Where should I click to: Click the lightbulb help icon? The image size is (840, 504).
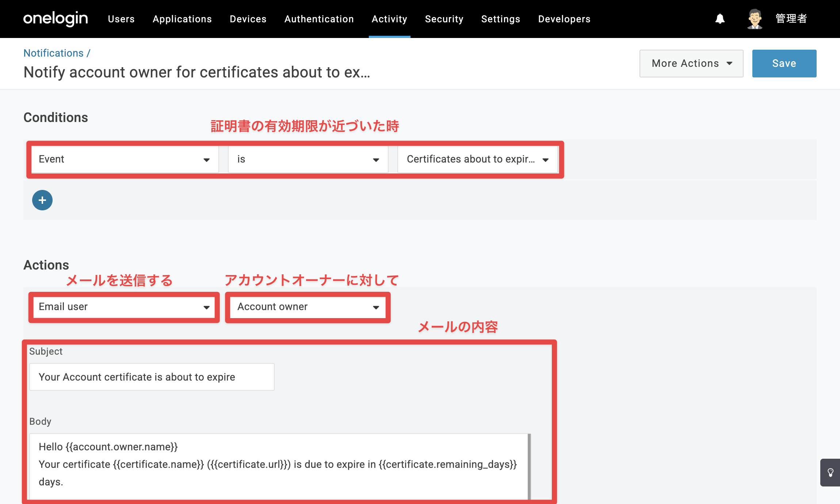tap(830, 473)
